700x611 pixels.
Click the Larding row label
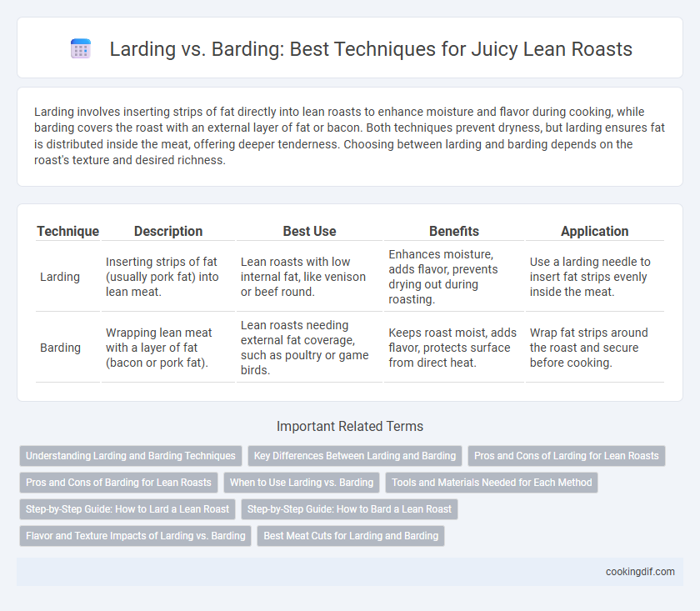pyautogui.click(x=60, y=277)
